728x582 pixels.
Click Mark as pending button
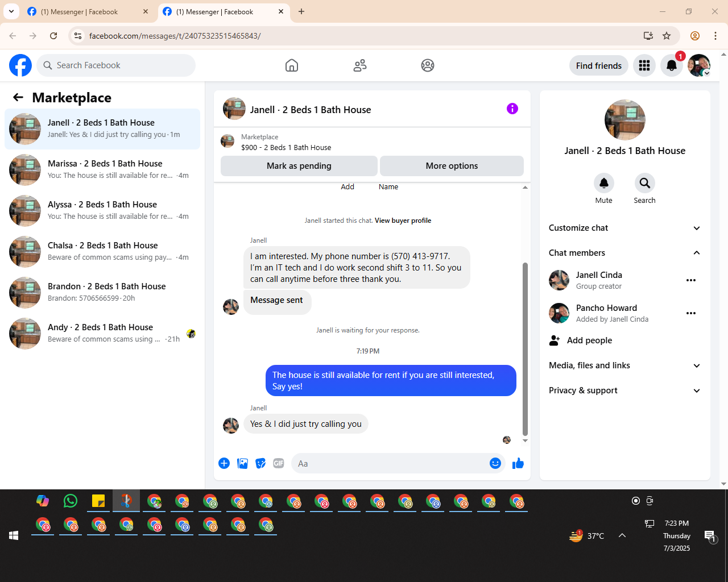tap(299, 166)
